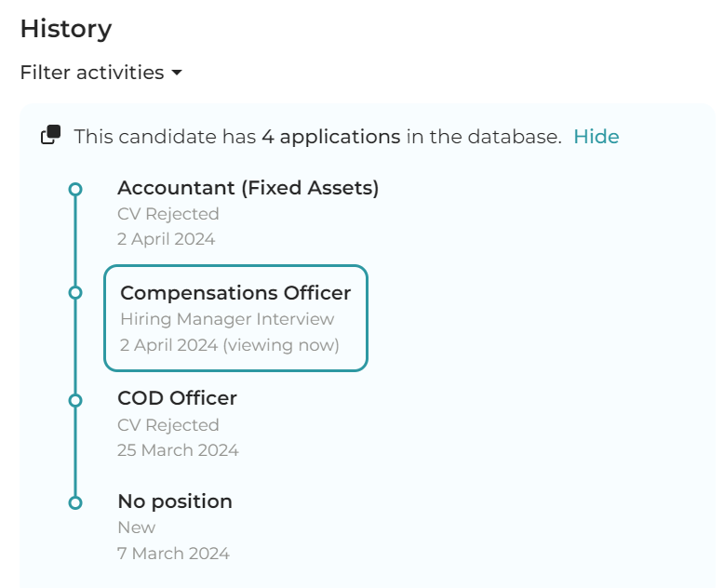Screen dimensions: 724x588
Task: Open the Filter activities dropdown
Action: [101, 73]
